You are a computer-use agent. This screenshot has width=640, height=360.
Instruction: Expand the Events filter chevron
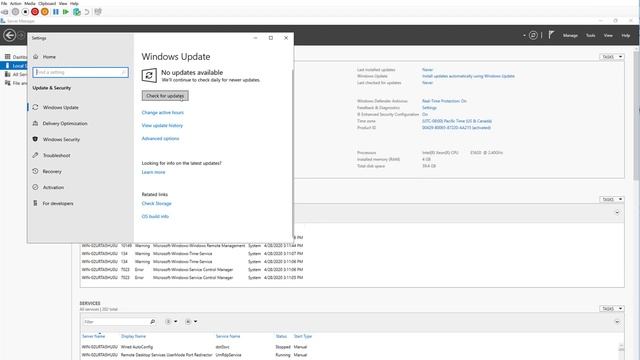click(x=617, y=212)
